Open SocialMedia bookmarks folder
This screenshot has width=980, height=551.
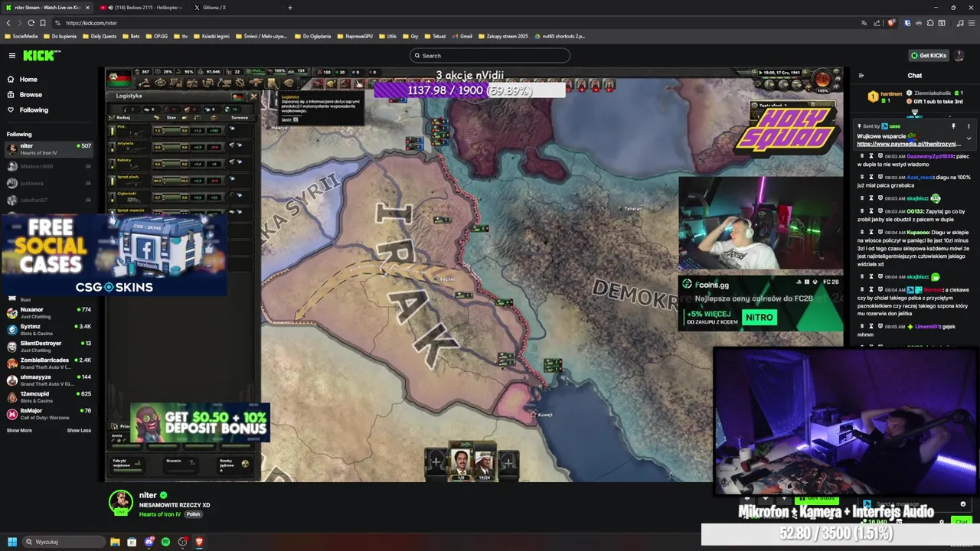[21, 36]
